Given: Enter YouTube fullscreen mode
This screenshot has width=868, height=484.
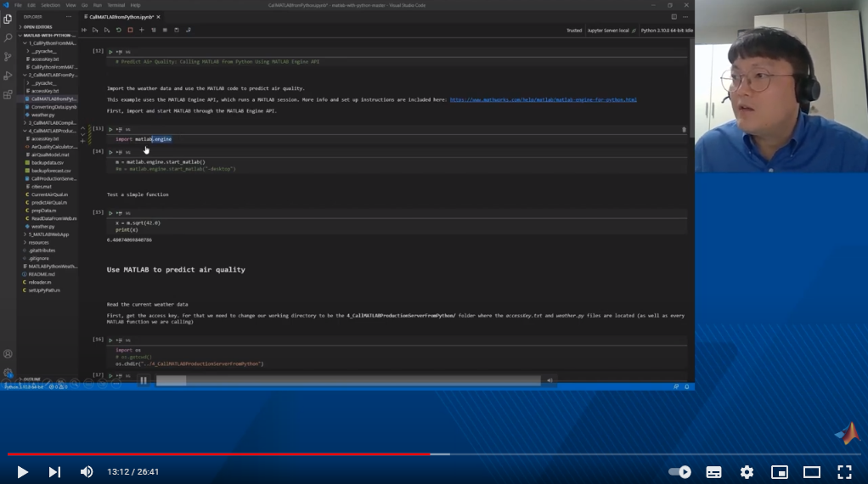Looking at the screenshot, I should pos(844,472).
